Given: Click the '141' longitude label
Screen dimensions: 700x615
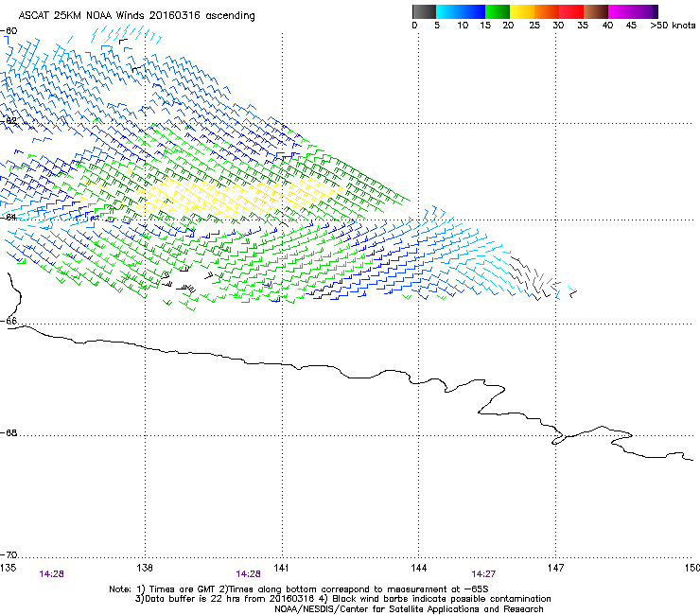Looking at the screenshot, I should (x=281, y=568).
